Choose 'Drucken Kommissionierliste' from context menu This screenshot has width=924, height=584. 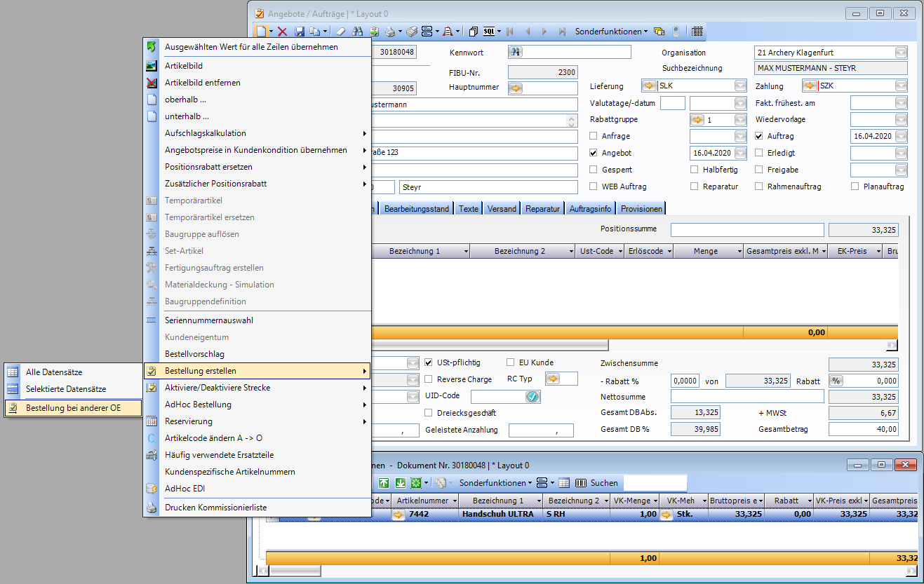click(215, 508)
